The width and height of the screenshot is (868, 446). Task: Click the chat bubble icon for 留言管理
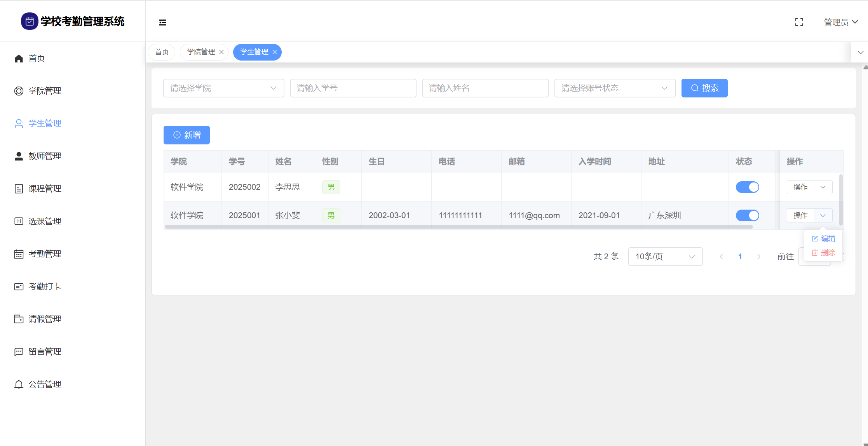pos(19,352)
